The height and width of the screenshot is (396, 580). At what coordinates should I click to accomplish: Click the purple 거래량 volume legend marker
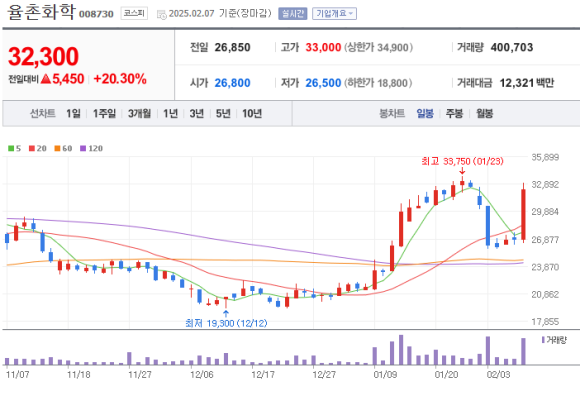543,340
